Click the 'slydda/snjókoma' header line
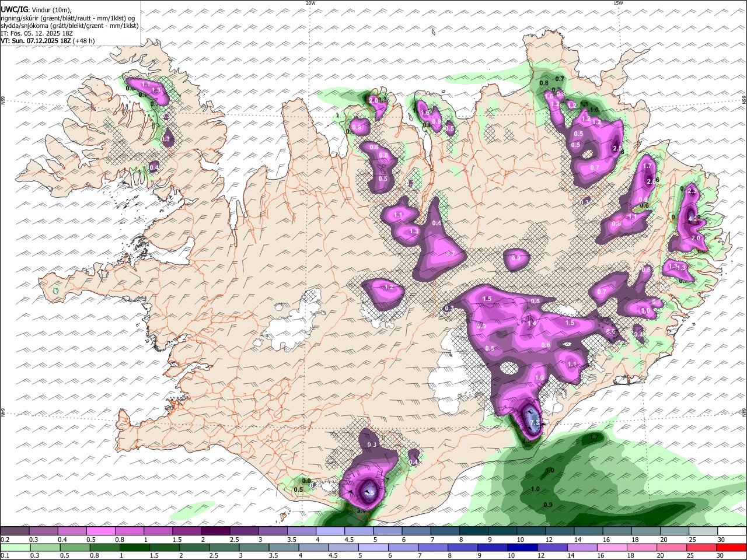This screenshot has width=747, height=560. pos(69,26)
